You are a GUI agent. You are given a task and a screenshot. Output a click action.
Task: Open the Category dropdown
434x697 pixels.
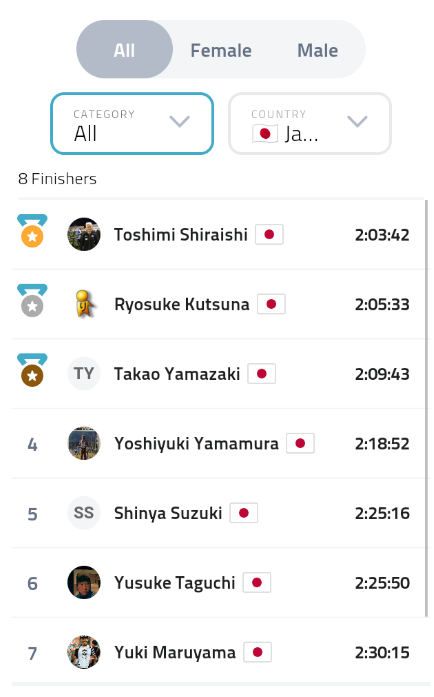click(132, 123)
